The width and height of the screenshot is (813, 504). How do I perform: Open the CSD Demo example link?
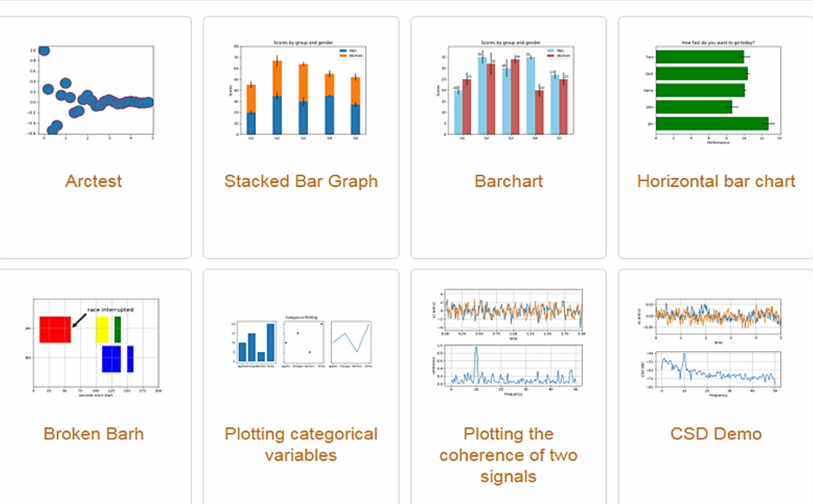point(716,434)
